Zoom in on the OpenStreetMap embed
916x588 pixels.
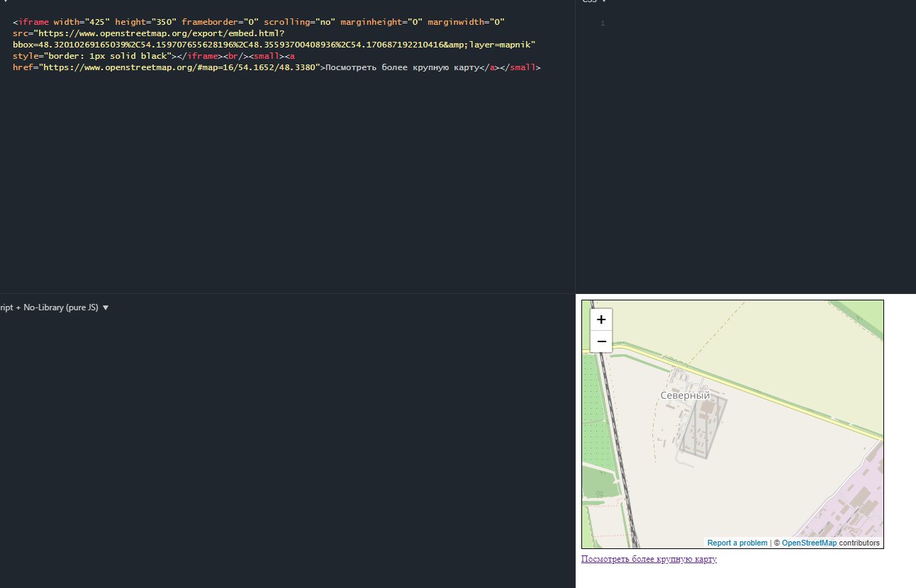point(601,320)
